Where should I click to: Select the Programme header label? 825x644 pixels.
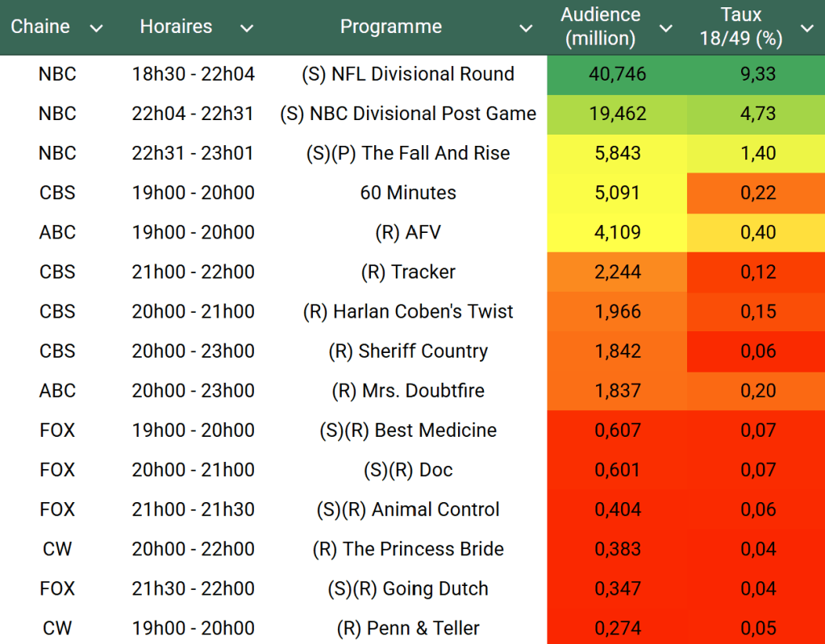[x=391, y=27]
